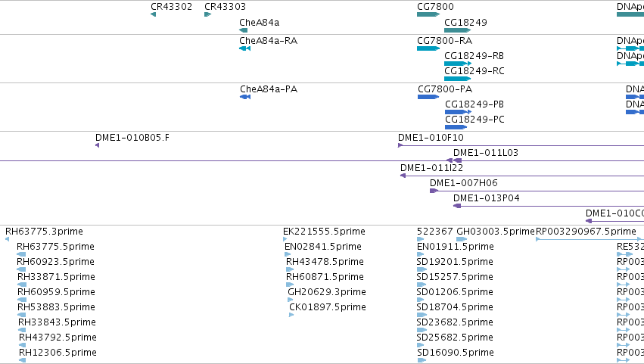The image size is (644, 364).
Task: Select the CG18249-RB transcript bar
Action: point(458,64)
